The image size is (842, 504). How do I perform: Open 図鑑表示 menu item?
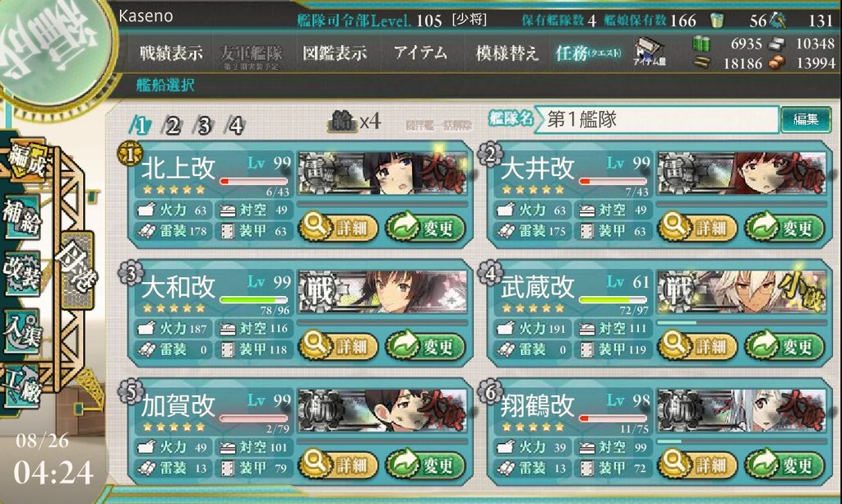(x=335, y=53)
